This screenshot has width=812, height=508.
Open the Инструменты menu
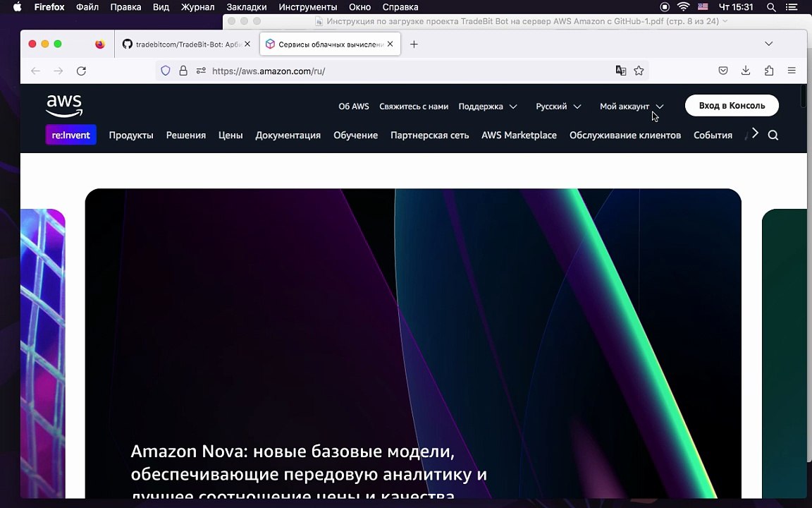(x=307, y=7)
